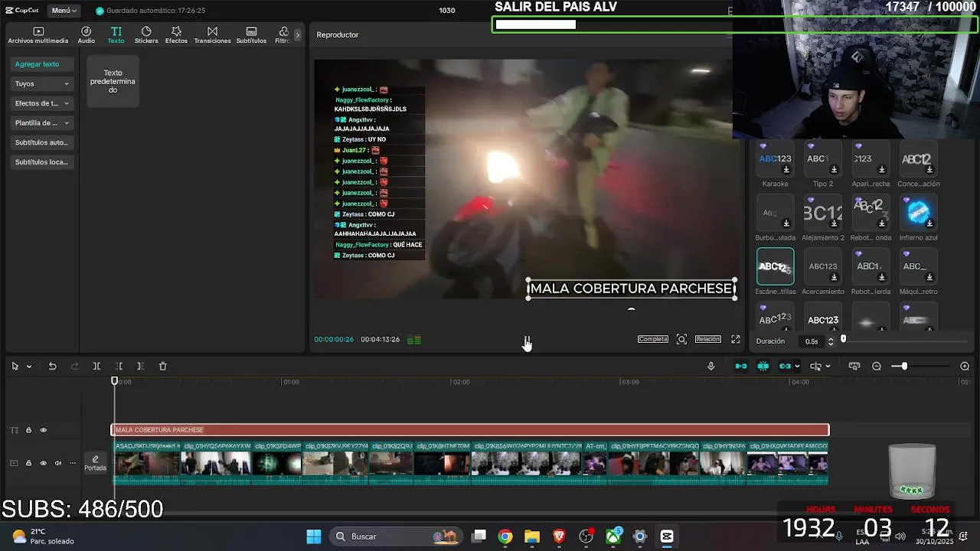Screen dimensions: 980x551
Task: Select the MALA COBERTURA PARCHESE text clip
Action: [x=470, y=430]
